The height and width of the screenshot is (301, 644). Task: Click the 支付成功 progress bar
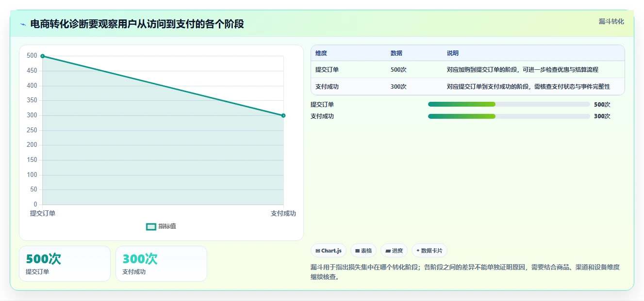pos(509,116)
